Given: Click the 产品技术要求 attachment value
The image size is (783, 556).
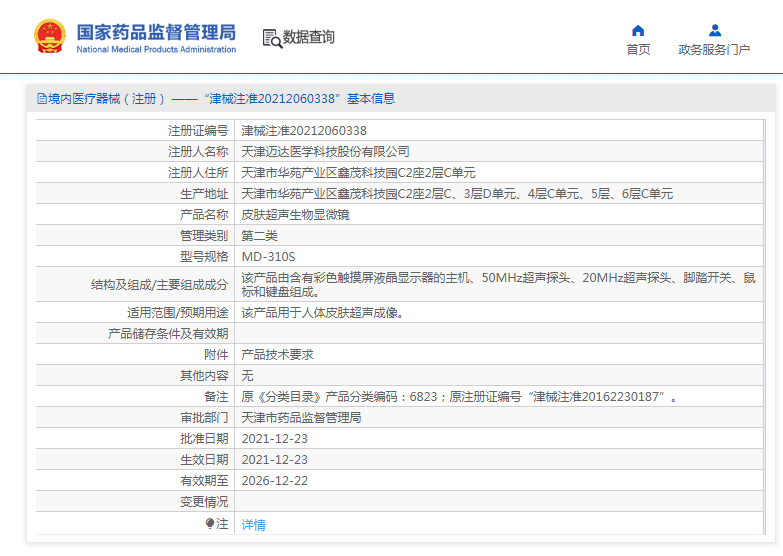Looking at the screenshot, I should 278,355.
